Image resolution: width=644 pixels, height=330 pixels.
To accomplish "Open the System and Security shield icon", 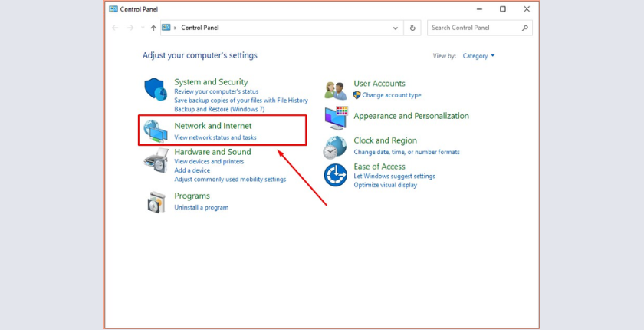I will (x=155, y=89).
